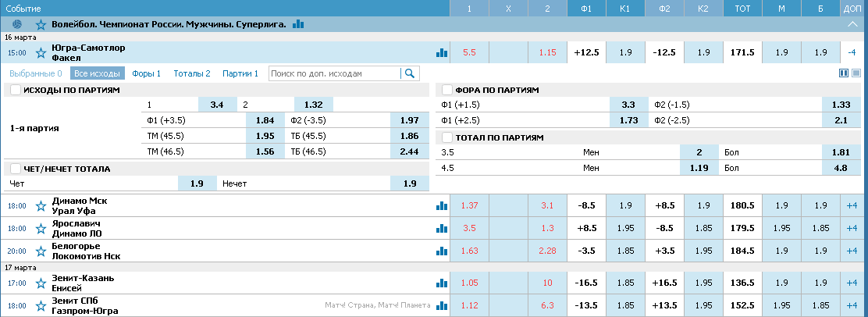The width and height of the screenshot is (868, 317).
Task: Bet on Енисей win at 10
Action: click(x=547, y=283)
